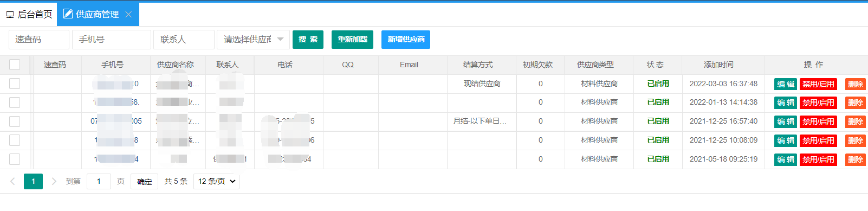Click the 2022-01-13 14:14:38 timestamp

click(723, 102)
